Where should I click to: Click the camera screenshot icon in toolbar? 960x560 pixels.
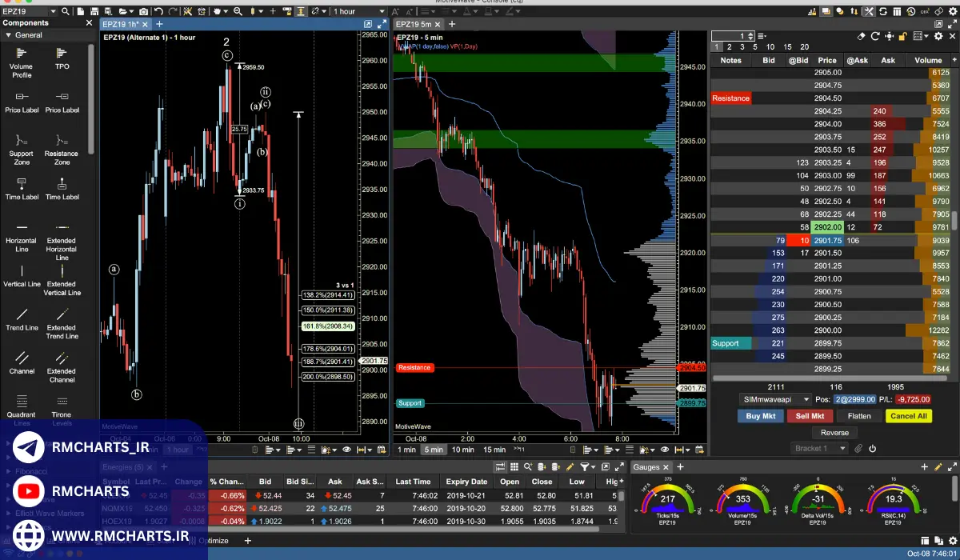(x=143, y=11)
